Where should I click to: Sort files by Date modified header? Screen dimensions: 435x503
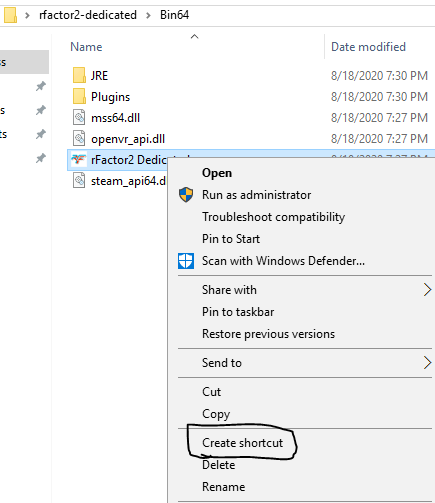[368, 47]
